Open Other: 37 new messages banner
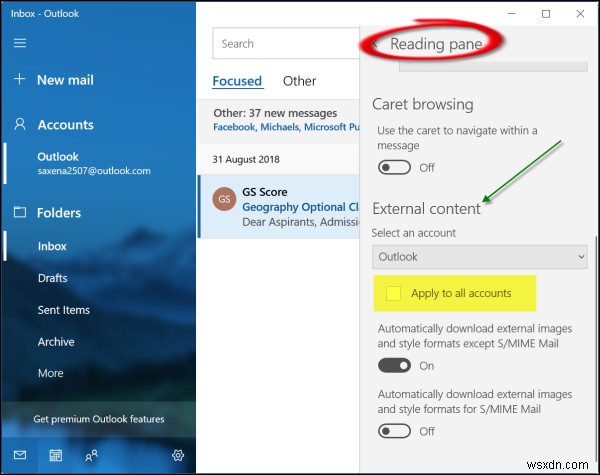Image resolution: width=600 pixels, height=475 pixels. point(279,120)
